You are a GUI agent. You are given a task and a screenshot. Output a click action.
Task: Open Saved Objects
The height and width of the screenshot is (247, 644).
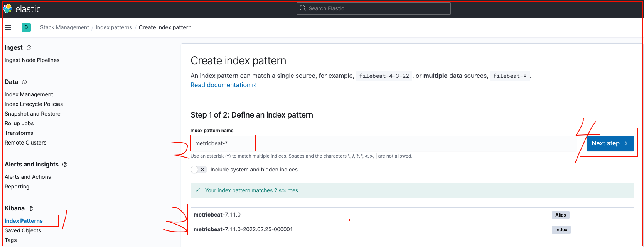[23, 230]
